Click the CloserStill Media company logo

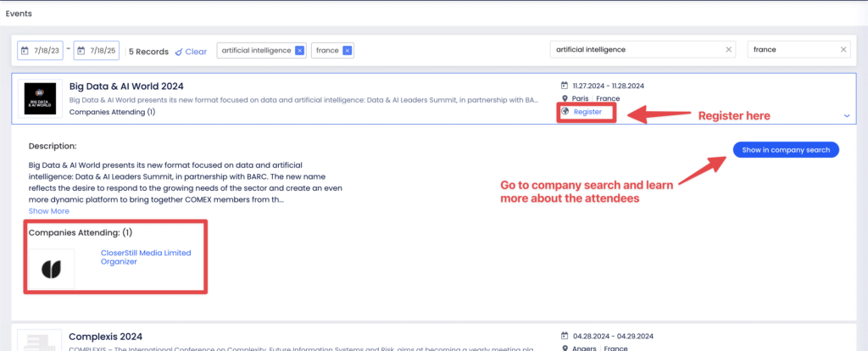pyautogui.click(x=52, y=269)
